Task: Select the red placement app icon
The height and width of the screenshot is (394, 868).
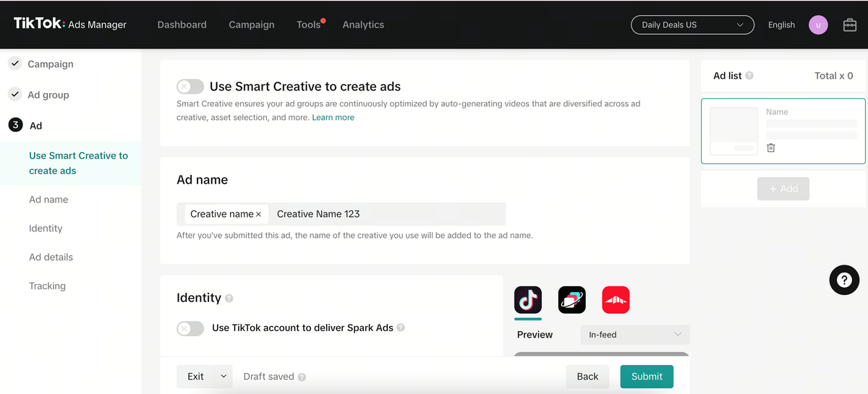Action: pos(616,299)
